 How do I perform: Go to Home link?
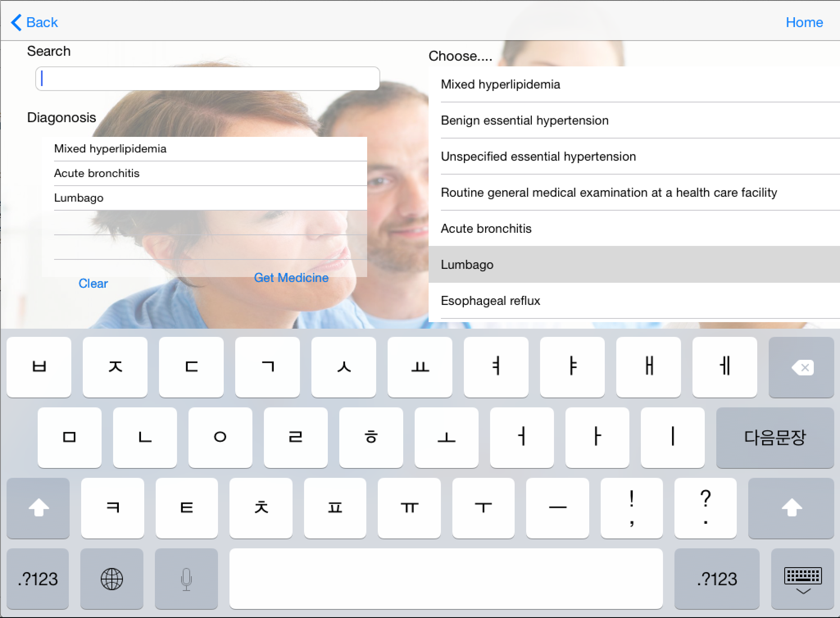tap(804, 23)
